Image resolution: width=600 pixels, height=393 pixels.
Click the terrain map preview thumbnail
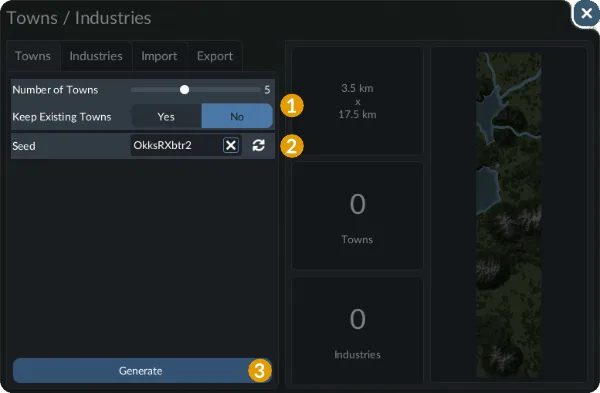(509, 215)
